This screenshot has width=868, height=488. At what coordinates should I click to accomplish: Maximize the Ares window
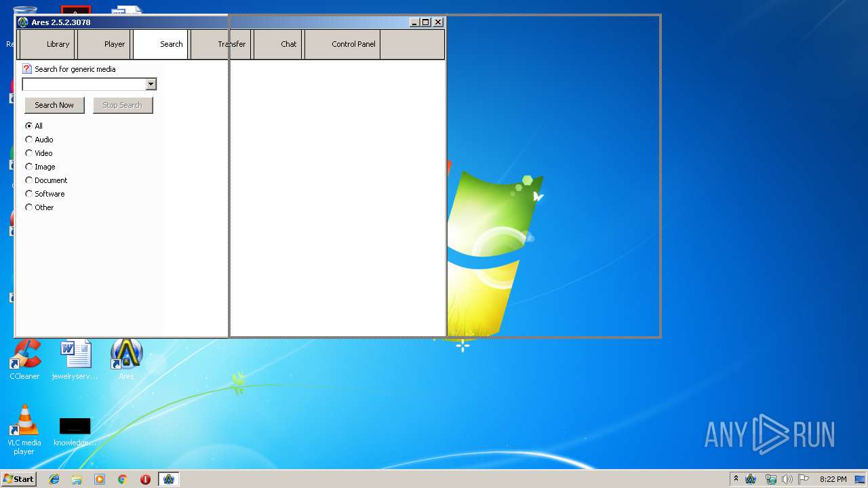[x=426, y=22]
